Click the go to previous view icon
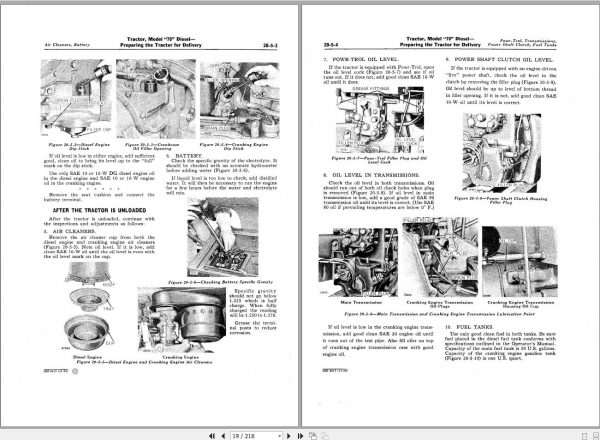Screen dimensions: 600x440 [x=313, y=436]
